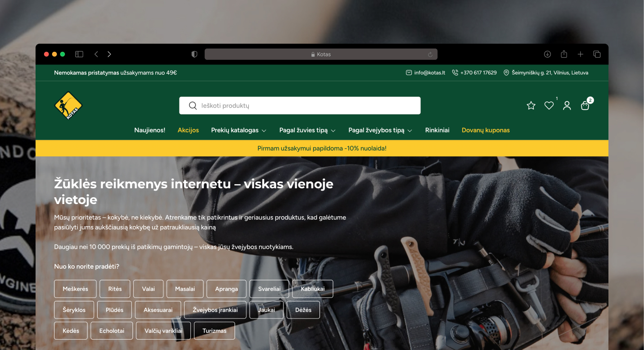Click the location pin icon beside the address
The height and width of the screenshot is (350, 644).
(506, 73)
